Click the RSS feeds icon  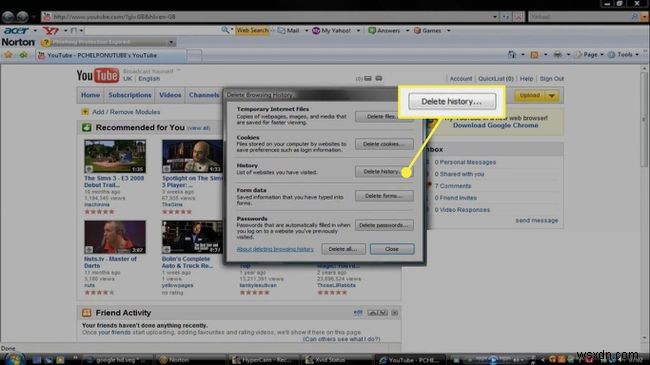534,55
